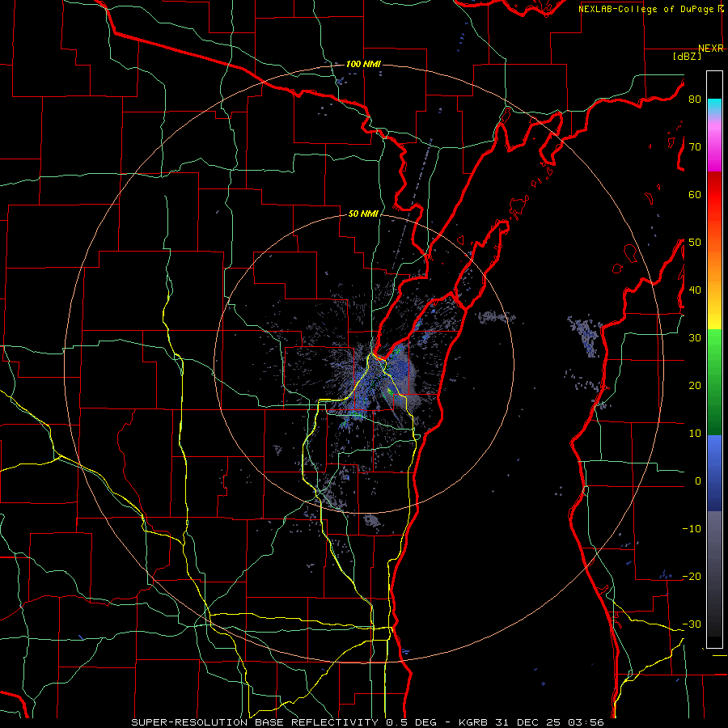Click the 'NEXR' label above the color bar
The height and width of the screenshot is (728, 728).
point(711,49)
